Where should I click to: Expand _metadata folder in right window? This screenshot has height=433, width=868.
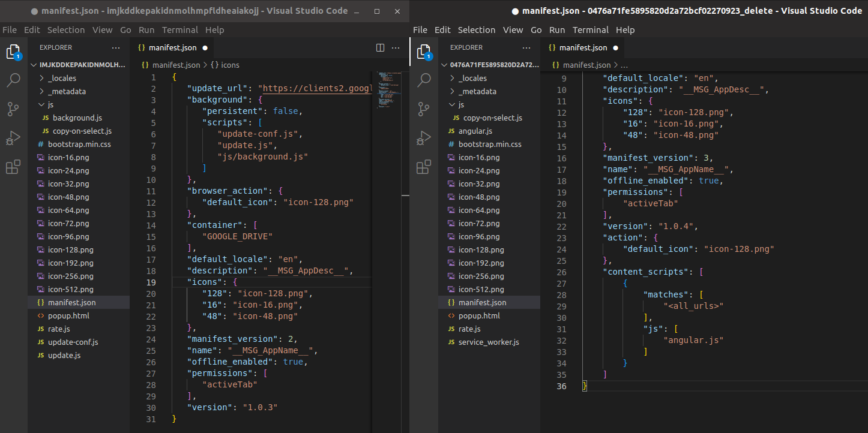[x=489, y=91]
